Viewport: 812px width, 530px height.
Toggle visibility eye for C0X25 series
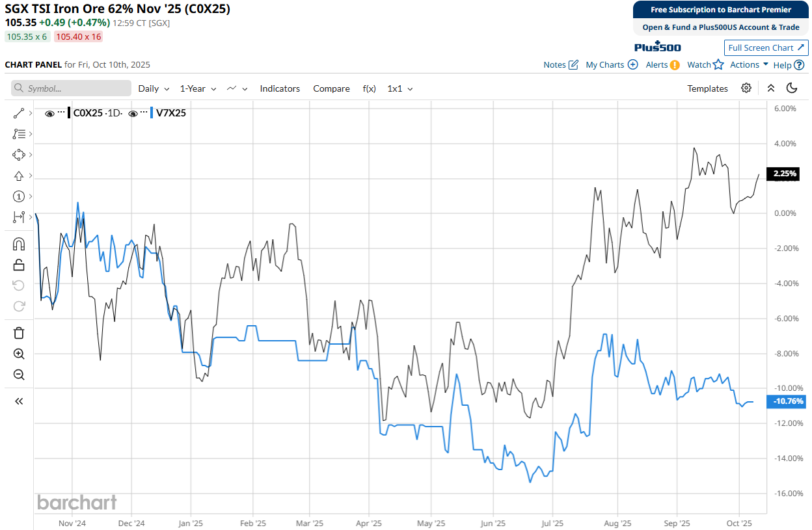(x=49, y=113)
